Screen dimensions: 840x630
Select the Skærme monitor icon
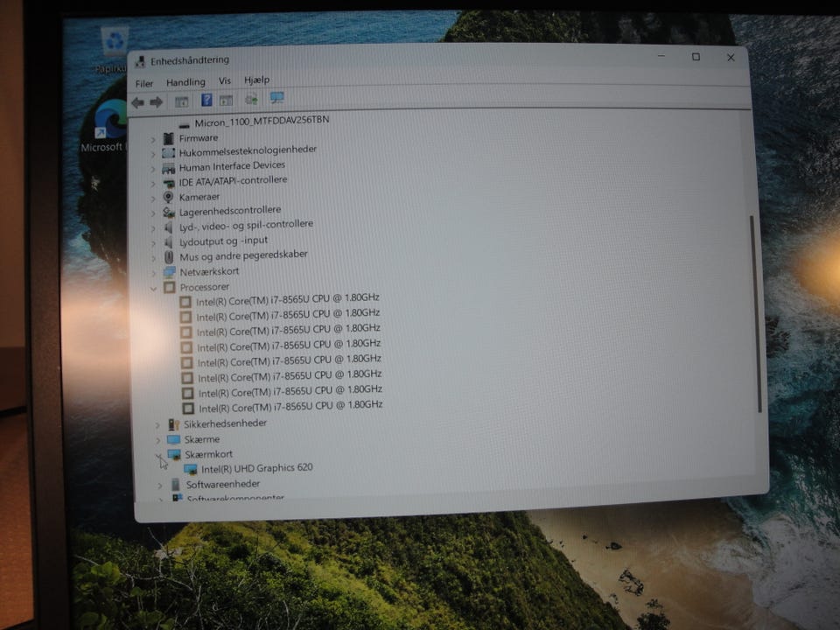(173, 439)
